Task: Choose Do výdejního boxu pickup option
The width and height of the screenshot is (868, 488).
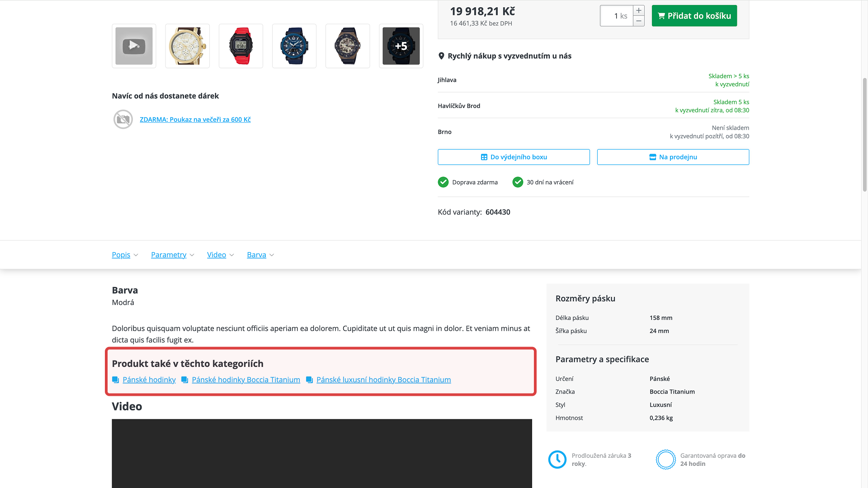Action: point(514,157)
